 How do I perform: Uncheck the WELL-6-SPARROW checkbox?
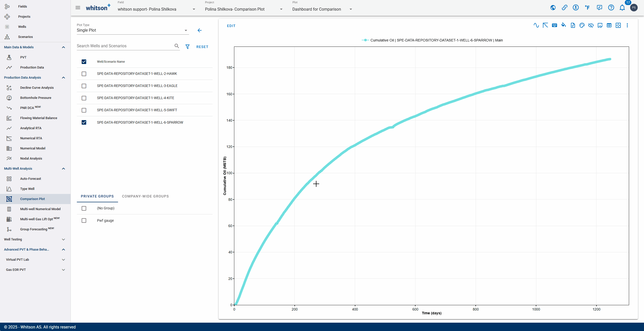(x=84, y=122)
